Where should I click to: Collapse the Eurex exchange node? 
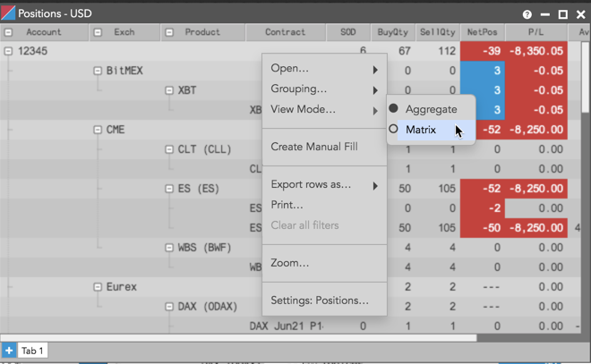[x=98, y=287]
